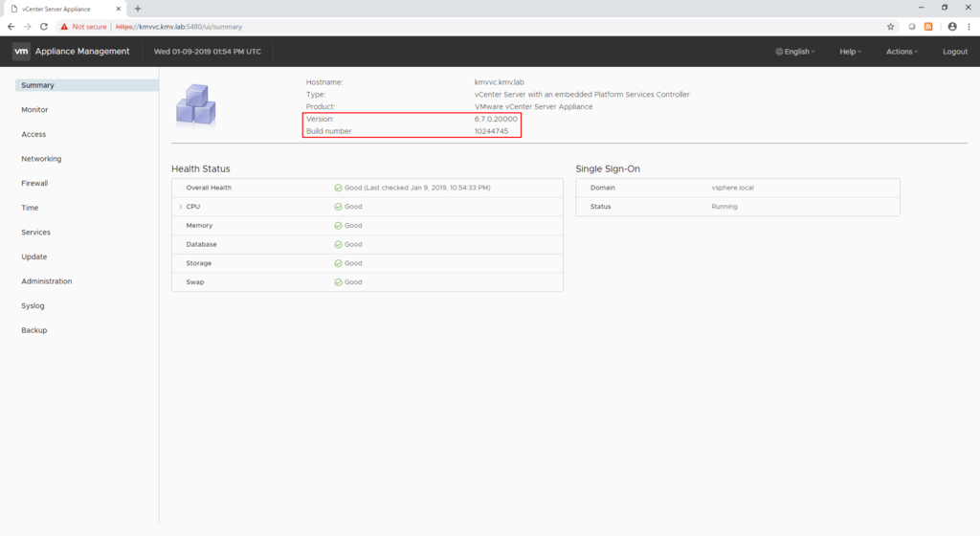Image resolution: width=980 pixels, height=536 pixels.
Task: Click the CPU Good status check icon
Action: (x=338, y=207)
